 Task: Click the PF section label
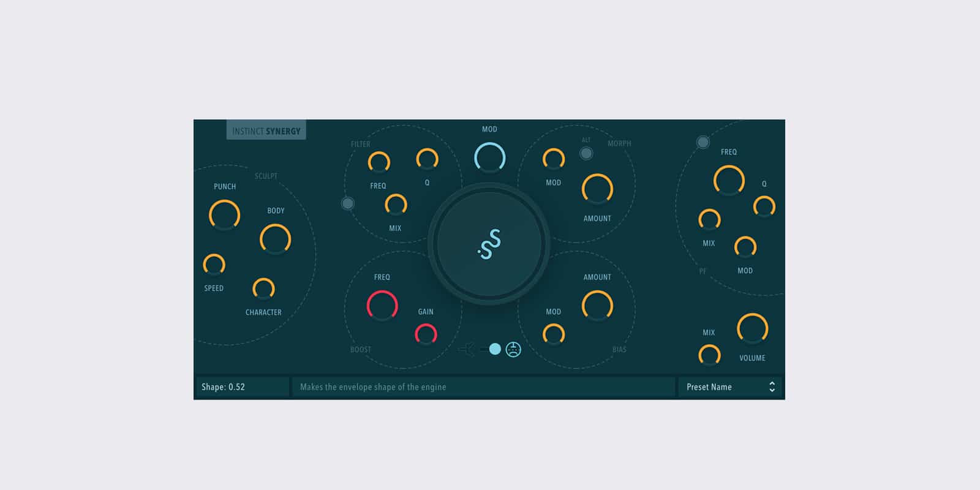703,271
